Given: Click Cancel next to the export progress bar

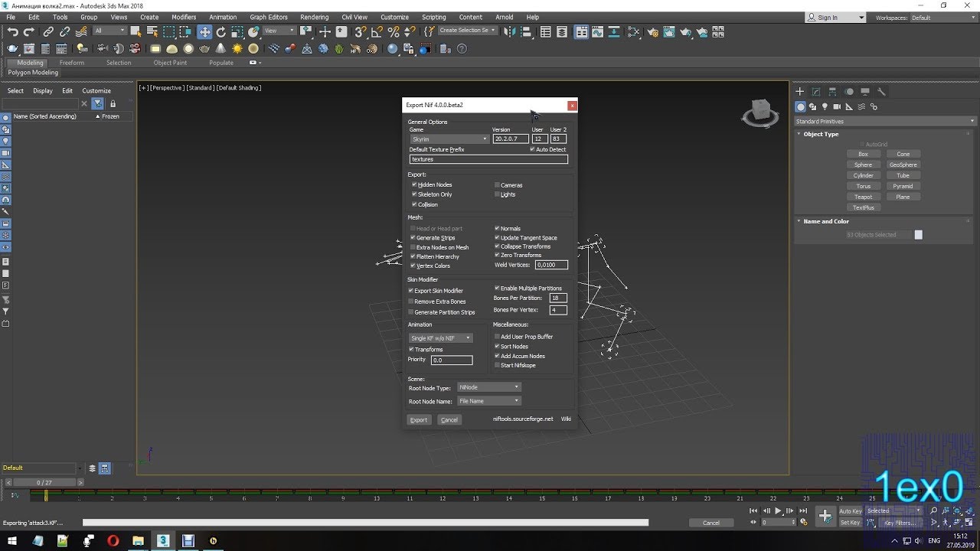Looking at the screenshot, I should click(711, 523).
